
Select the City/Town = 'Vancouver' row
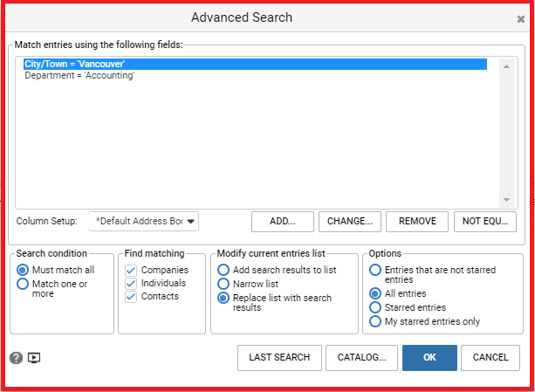tap(255, 64)
